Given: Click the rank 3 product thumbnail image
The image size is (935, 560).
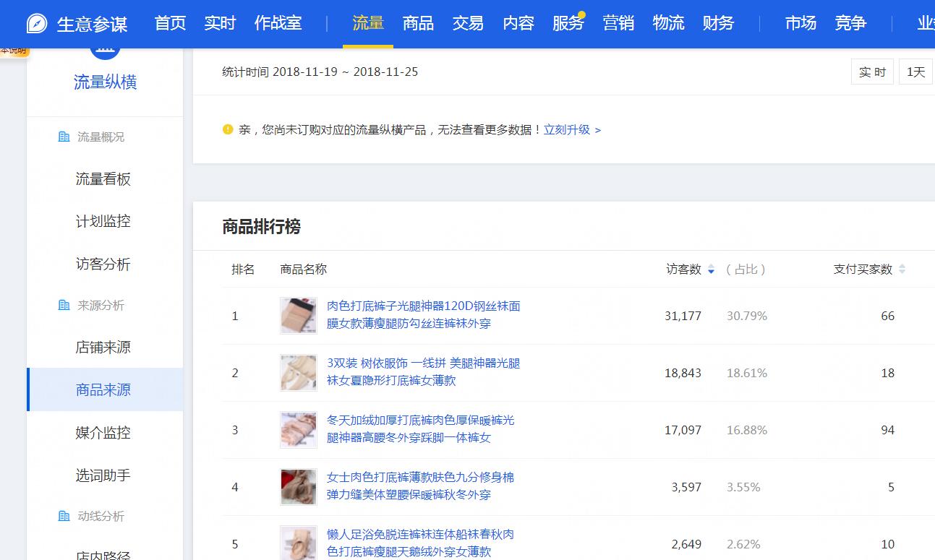Looking at the screenshot, I should point(298,429).
